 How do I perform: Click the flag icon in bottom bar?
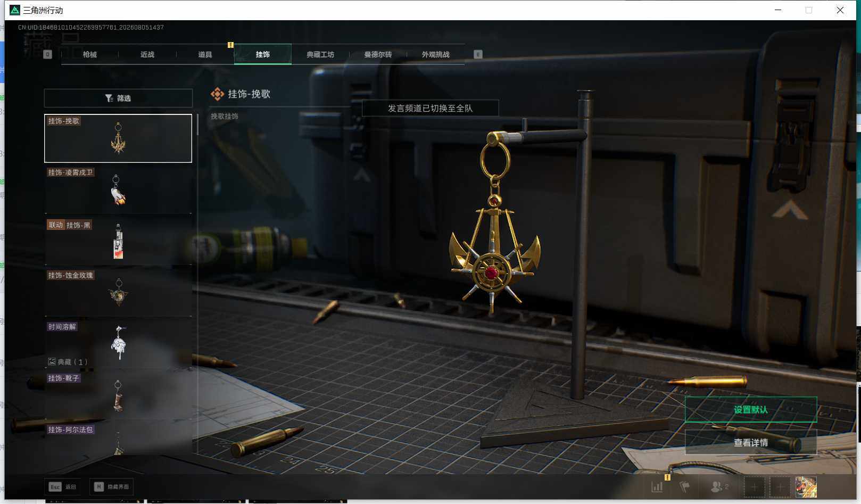point(685,486)
